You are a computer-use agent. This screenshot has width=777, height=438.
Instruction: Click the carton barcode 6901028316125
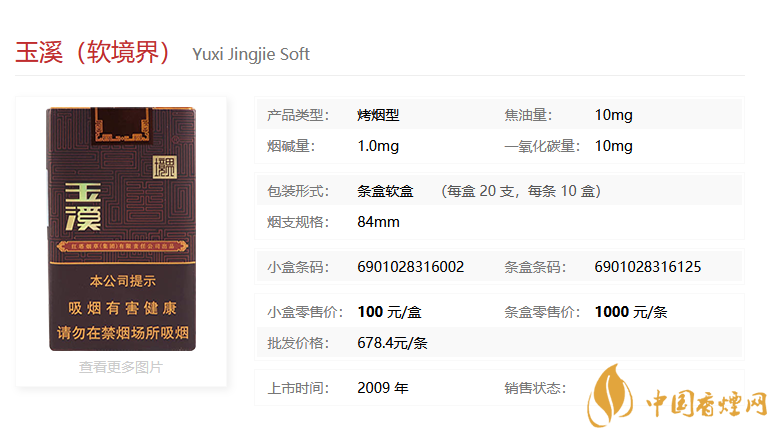point(648,267)
